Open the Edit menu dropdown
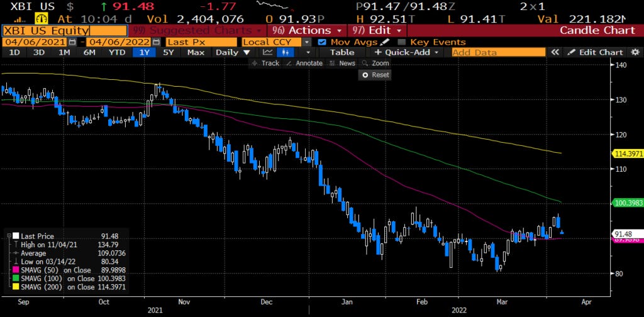The width and height of the screenshot is (644, 317). point(377,30)
